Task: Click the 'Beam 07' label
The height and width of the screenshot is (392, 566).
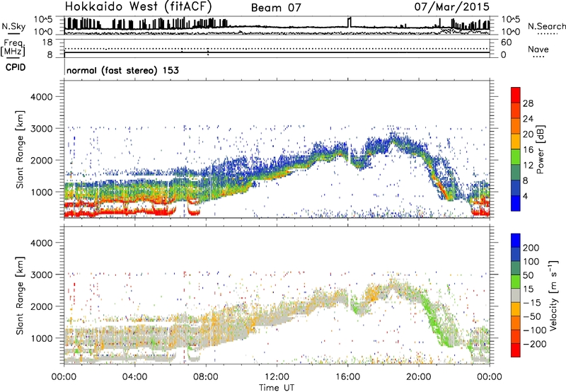Action: 276,8
